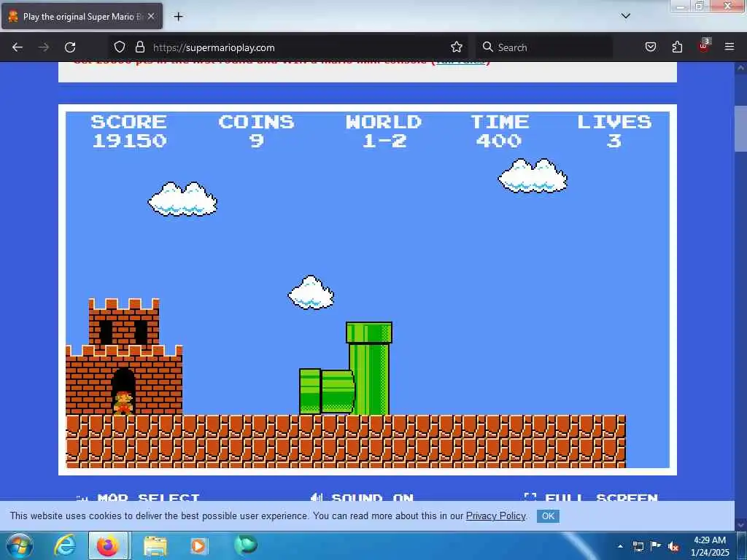Open the media player taskbar icon
This screenshot has width=747, height=560.
point(198,545)
